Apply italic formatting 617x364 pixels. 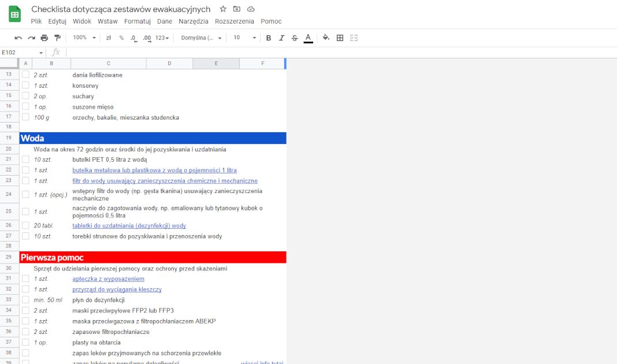click(x=282, y=38)
